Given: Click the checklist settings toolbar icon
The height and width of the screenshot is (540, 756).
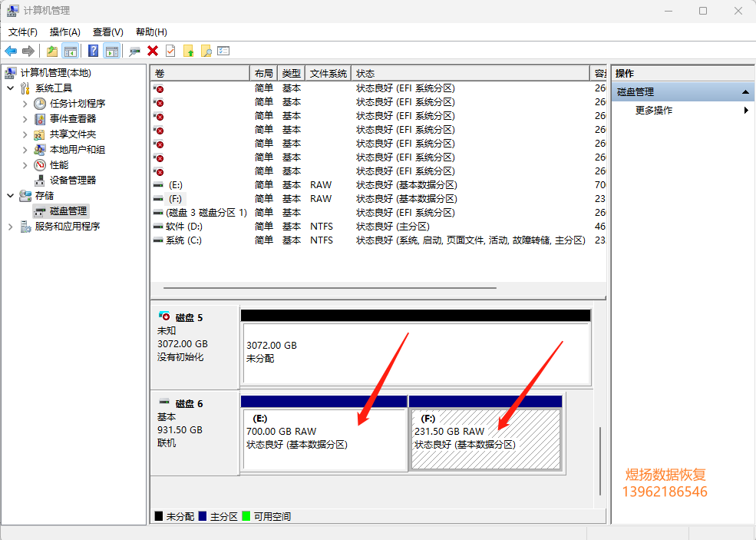Looking at the screenshot, I should pos(223,51).
